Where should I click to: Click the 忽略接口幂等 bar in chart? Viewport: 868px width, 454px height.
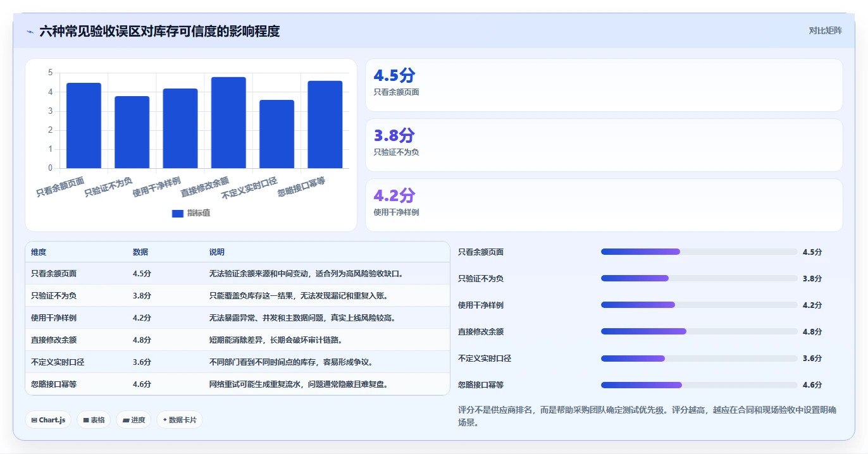[325, 125]
